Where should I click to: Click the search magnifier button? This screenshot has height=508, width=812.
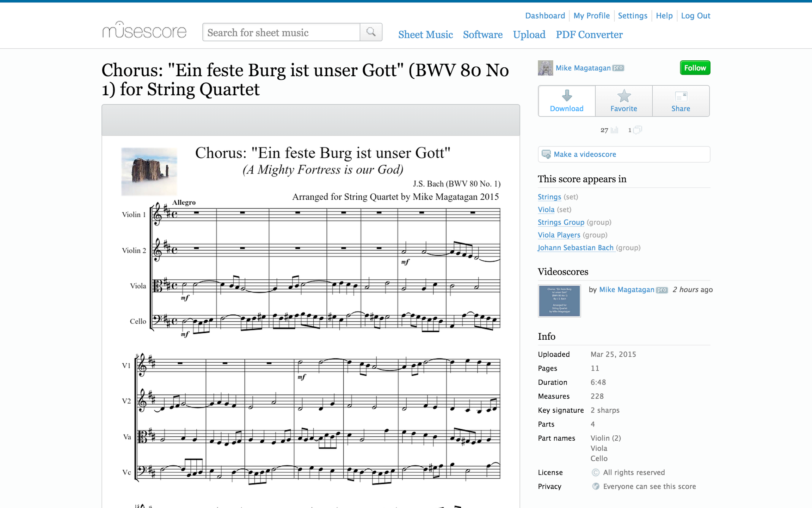371,32
